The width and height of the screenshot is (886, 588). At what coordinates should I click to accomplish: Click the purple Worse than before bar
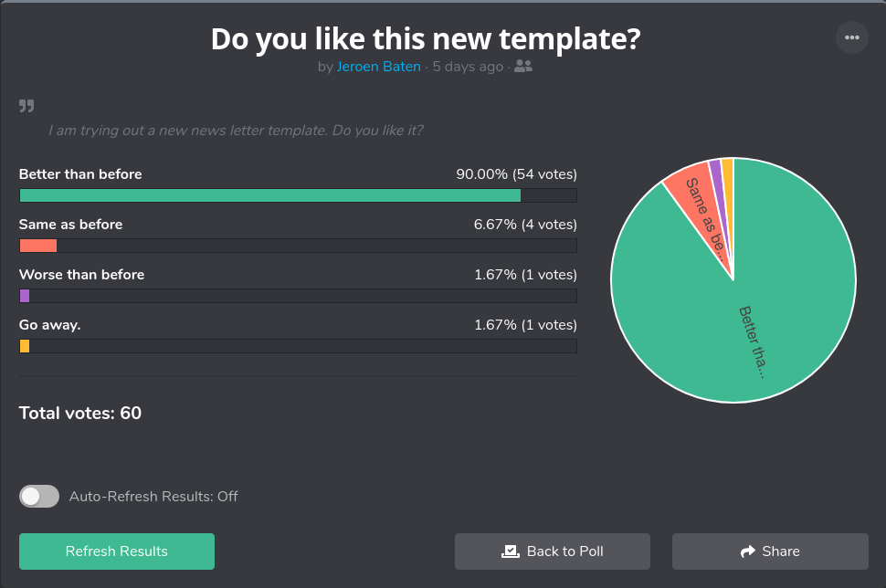click(25, 296)
